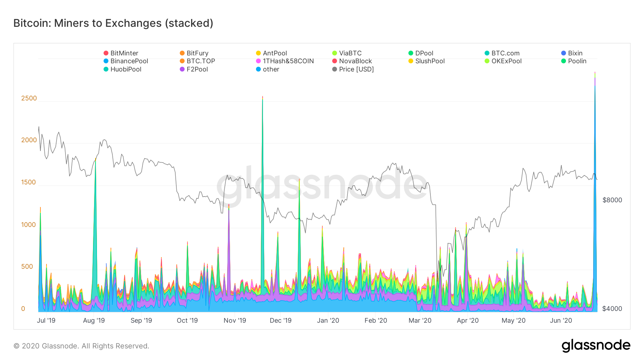Click the Mar '20 x-axis label
644x362 pixels.
[x=420, y=321]
